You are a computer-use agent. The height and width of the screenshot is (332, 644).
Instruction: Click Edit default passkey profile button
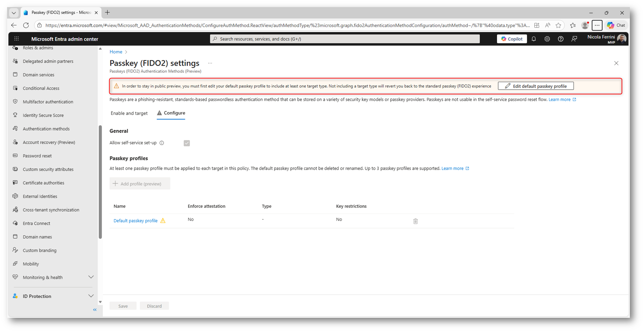click(x=535, y=86)
